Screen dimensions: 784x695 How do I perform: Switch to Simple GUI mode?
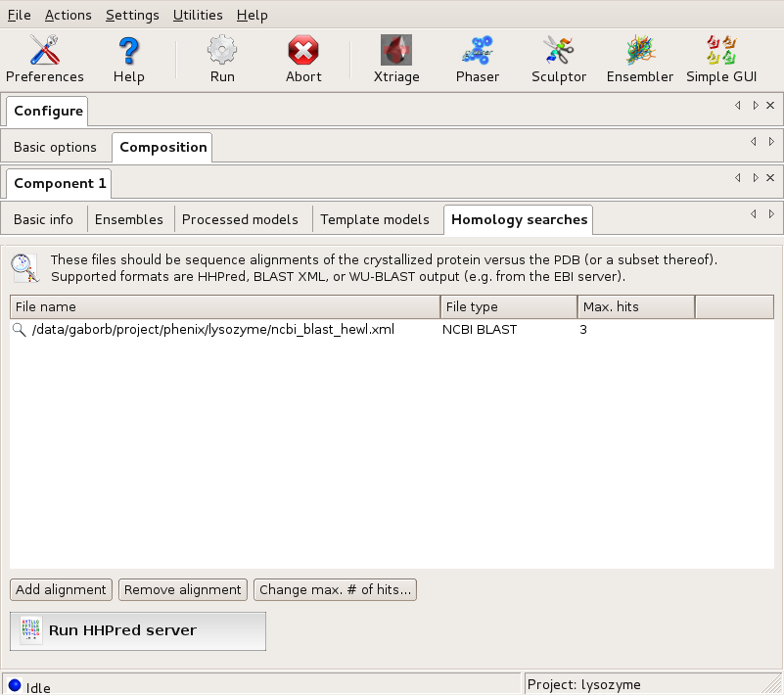[721, 59]
